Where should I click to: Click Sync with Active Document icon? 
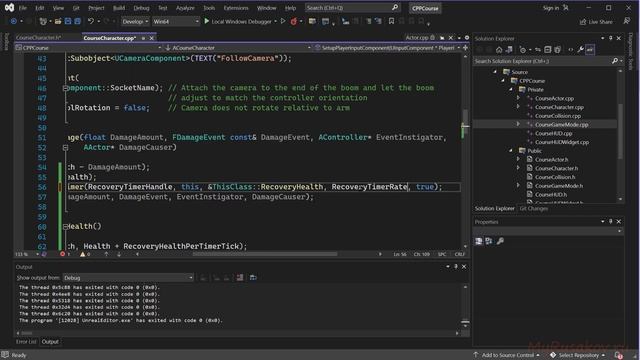[538, 50]
